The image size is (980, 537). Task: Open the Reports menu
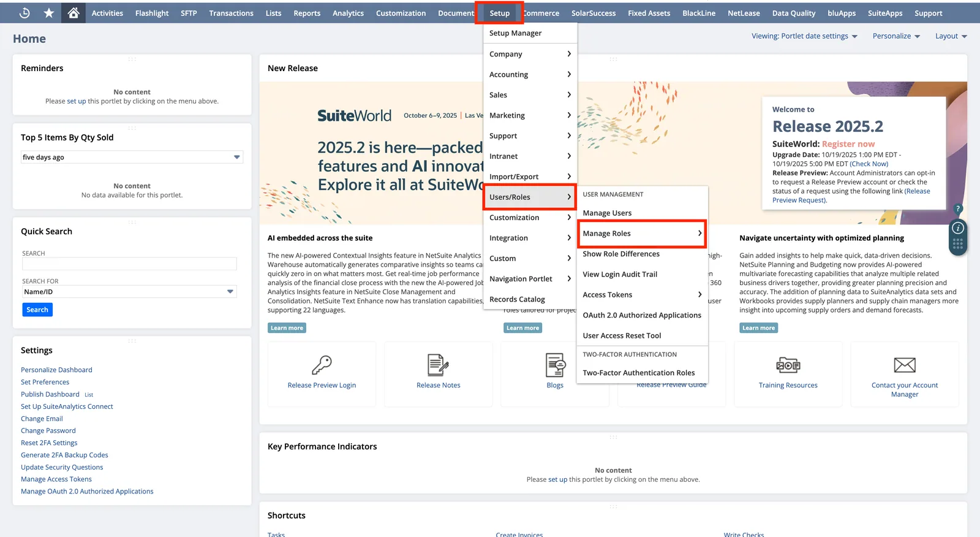point(307,13)
